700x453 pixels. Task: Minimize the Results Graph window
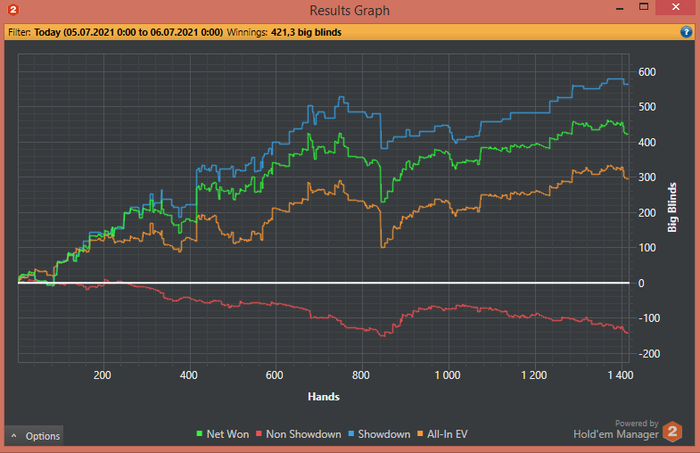click(x=620, y=8)
